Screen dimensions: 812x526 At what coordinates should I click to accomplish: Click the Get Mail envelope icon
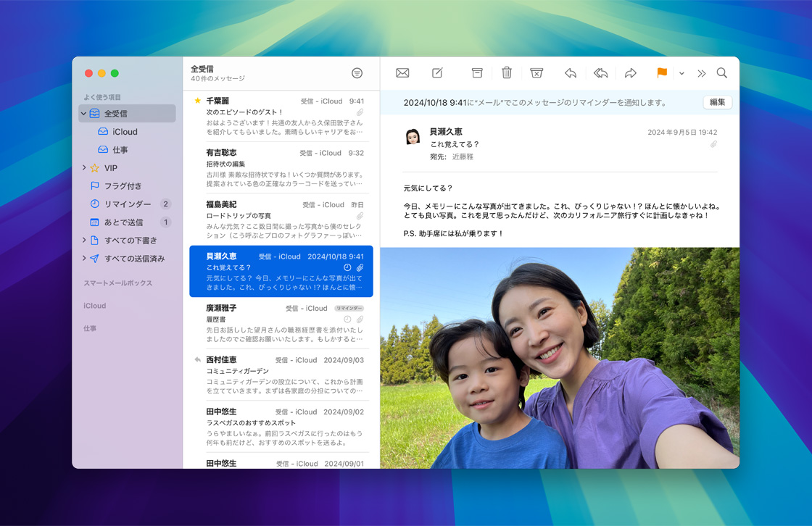[x=402, y=73]
